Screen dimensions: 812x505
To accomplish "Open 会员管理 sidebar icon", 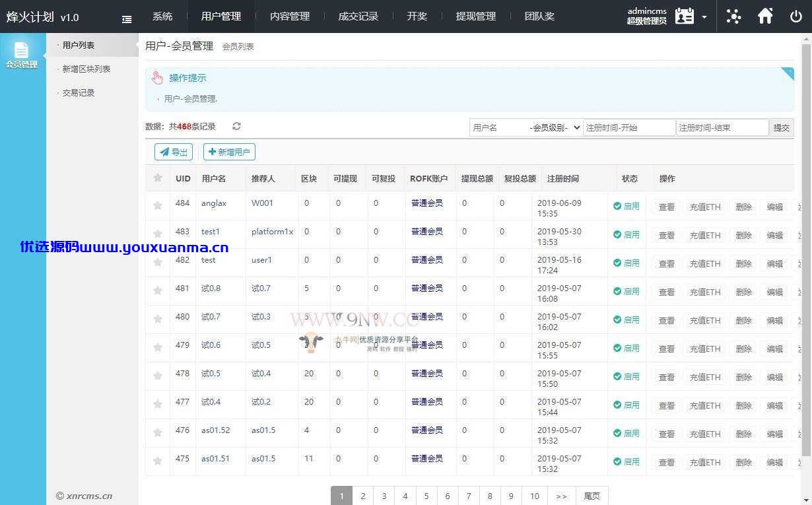I will point(22,55).
